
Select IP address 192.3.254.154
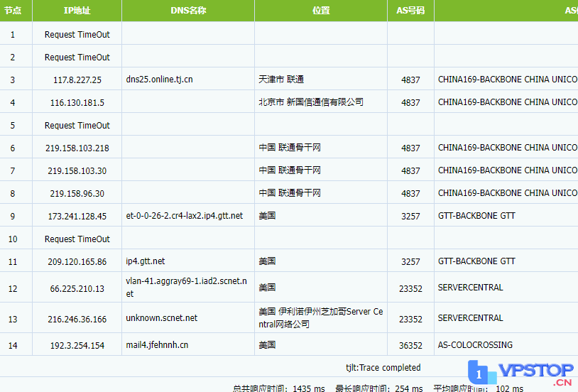click(x=77, y=346)
